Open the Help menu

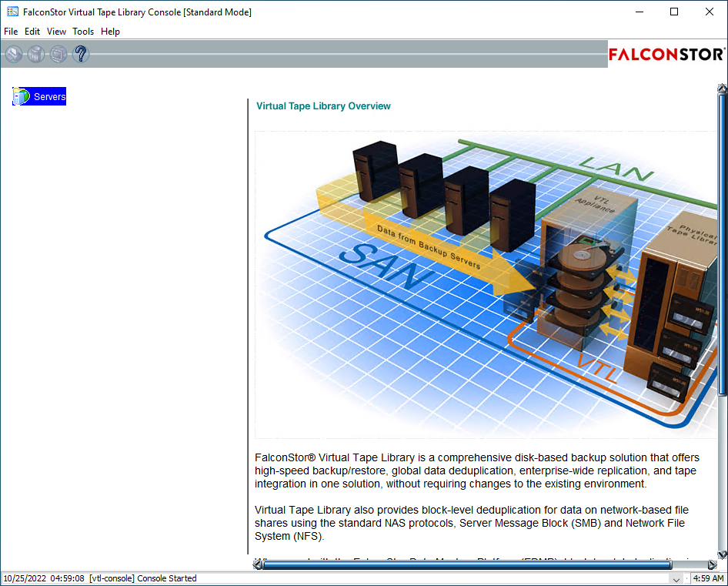[110, 31]
